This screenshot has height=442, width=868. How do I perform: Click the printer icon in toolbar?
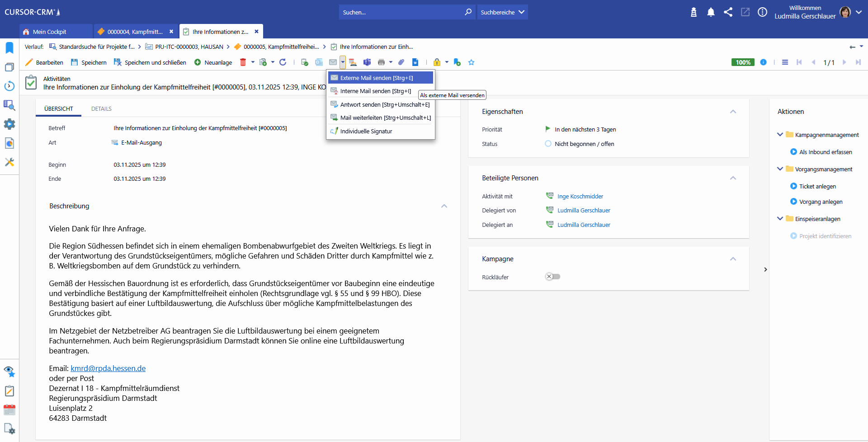pos(381,62)
